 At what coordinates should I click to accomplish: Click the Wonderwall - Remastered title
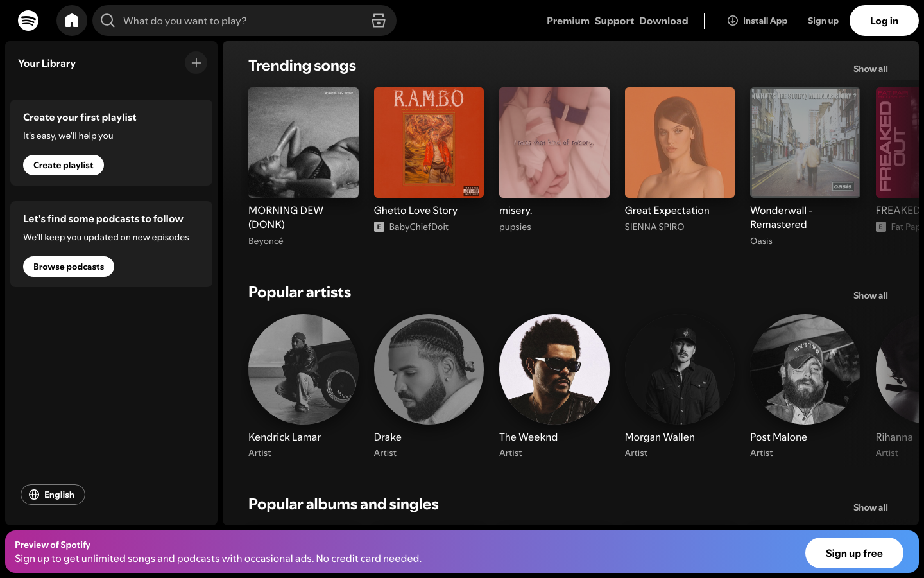(x=782, y=217)
